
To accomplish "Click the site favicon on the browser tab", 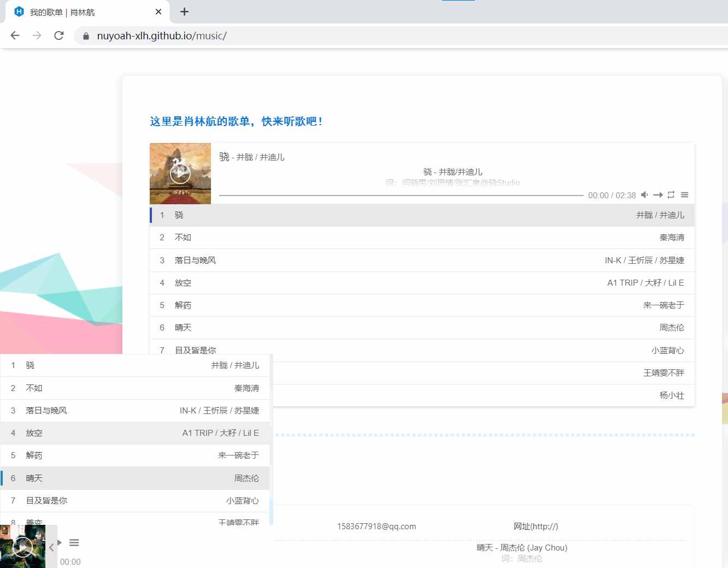I will [x=19, y=11].
